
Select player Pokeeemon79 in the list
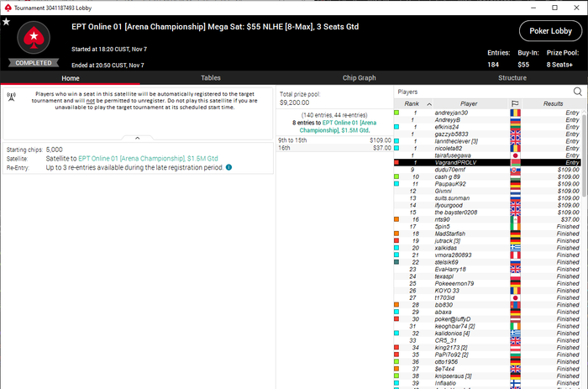click(x=487, y=284)
